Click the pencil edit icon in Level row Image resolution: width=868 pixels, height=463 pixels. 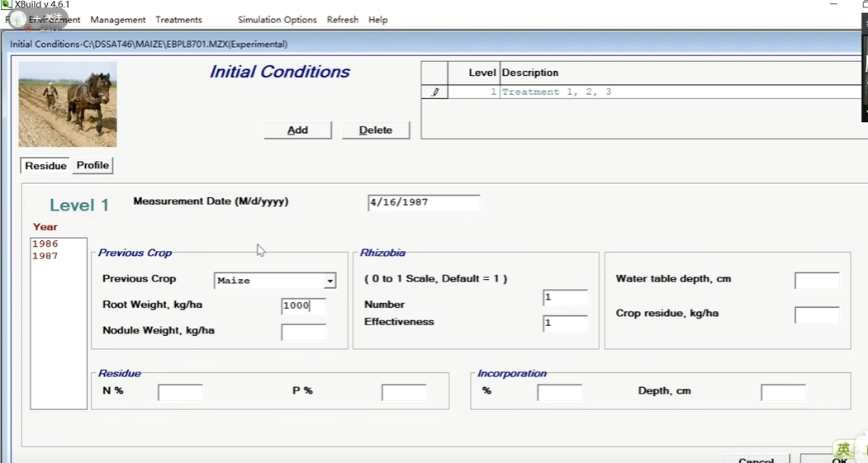pyautogui.click(x=434, y=92)
